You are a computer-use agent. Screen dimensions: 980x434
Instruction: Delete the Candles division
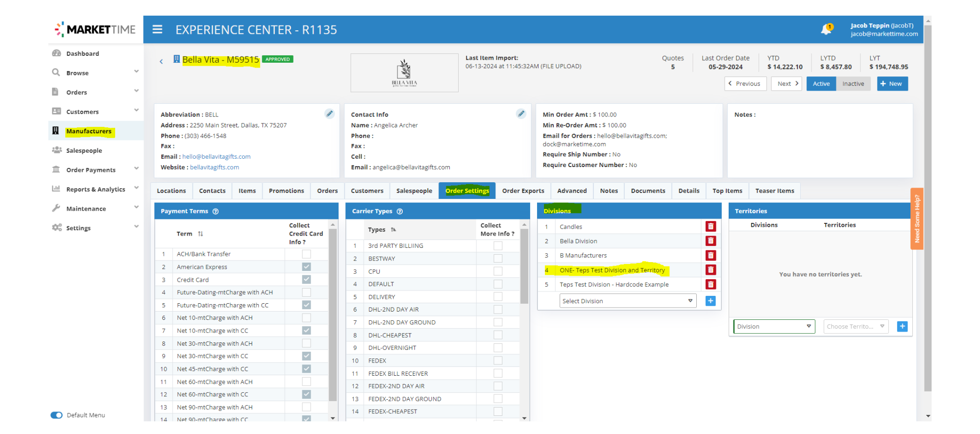click(x=710, y=226)
